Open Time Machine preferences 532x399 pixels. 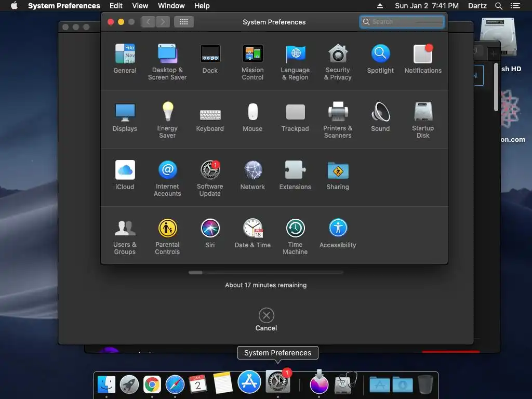pos(295,236)
